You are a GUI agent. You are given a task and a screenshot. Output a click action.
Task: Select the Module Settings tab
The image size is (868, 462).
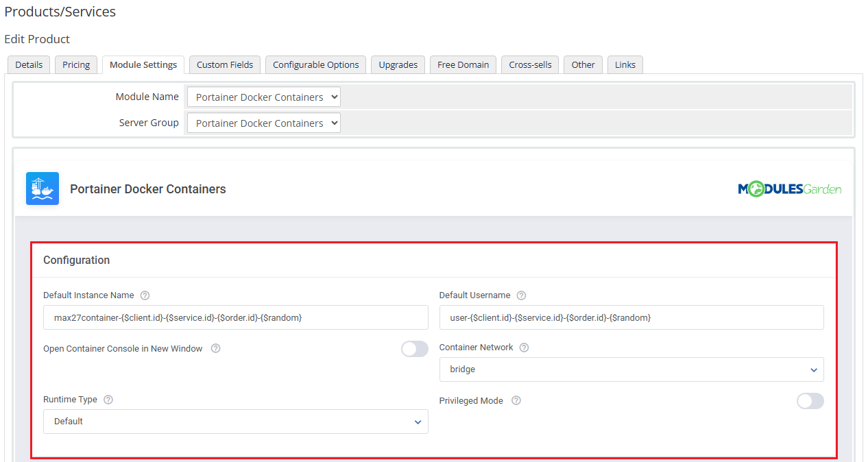(x=143, y=65)
